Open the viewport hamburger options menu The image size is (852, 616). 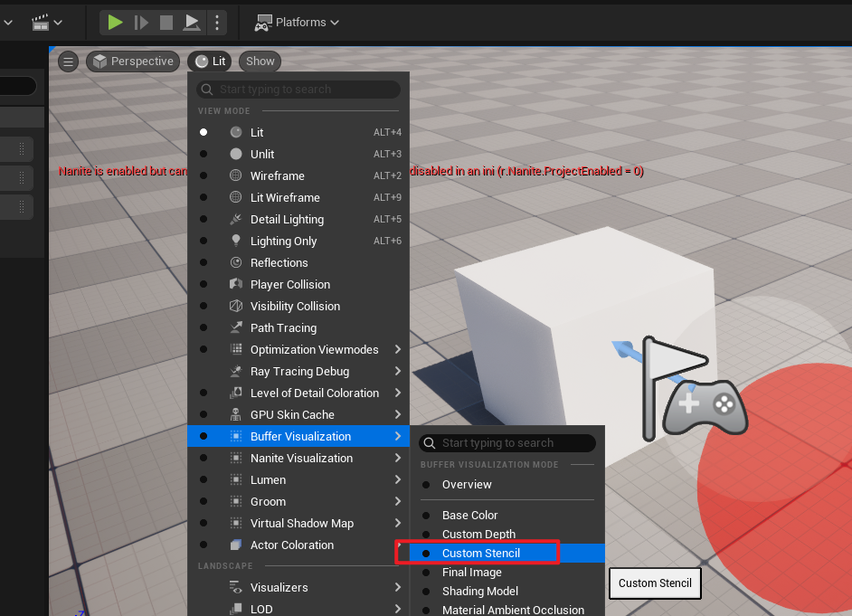[69, 62]
